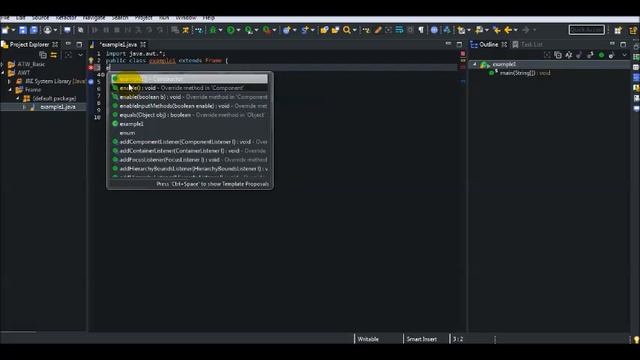
Task: Click the New Java Package icon
Action: pyautogui.click(x=287, y=30)
